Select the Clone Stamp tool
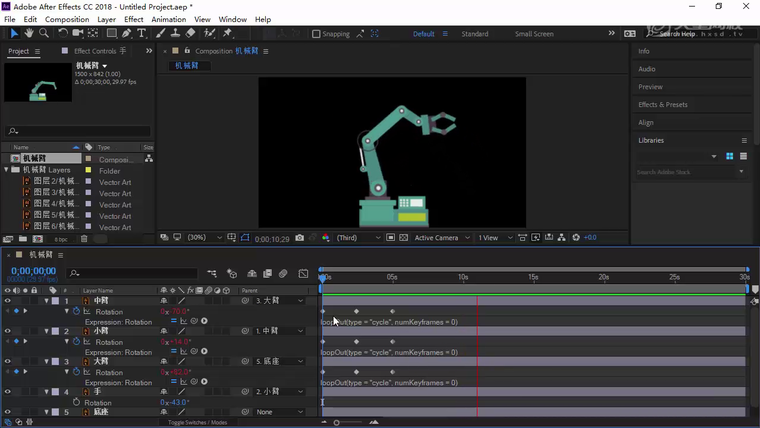The image size is (760, 428). 174,33
